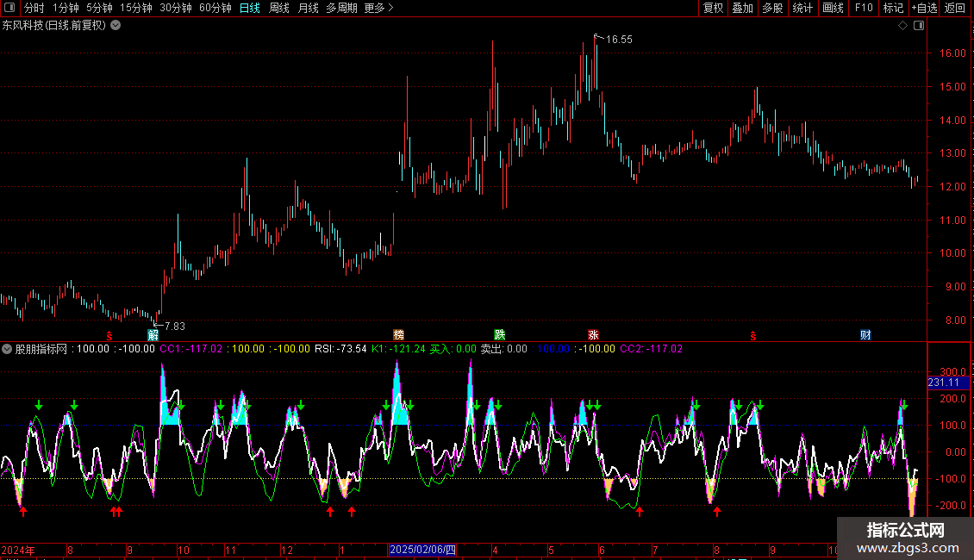
Task: Expand the 更多 periods menu
Action: click(379, 8)
